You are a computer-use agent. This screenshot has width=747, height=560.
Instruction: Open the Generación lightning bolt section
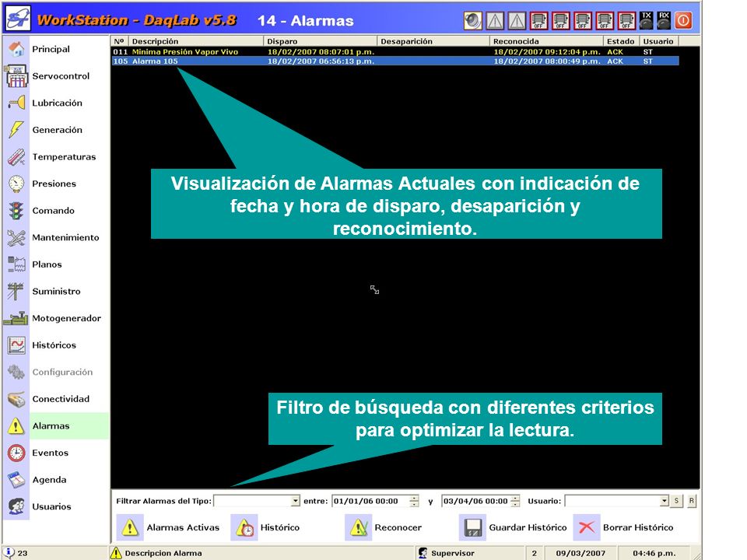[x=56, y=130]
